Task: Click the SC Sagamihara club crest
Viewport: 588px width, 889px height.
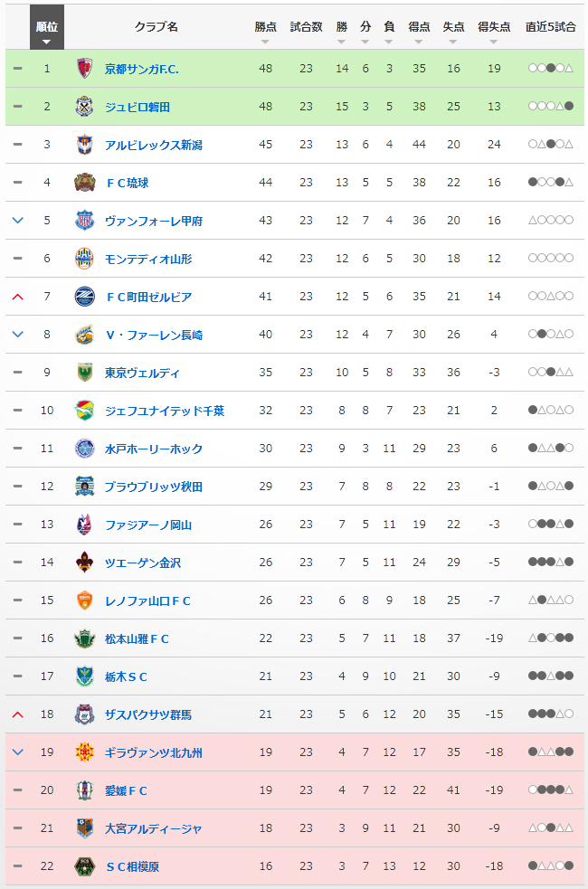Action: pos(84,866)
